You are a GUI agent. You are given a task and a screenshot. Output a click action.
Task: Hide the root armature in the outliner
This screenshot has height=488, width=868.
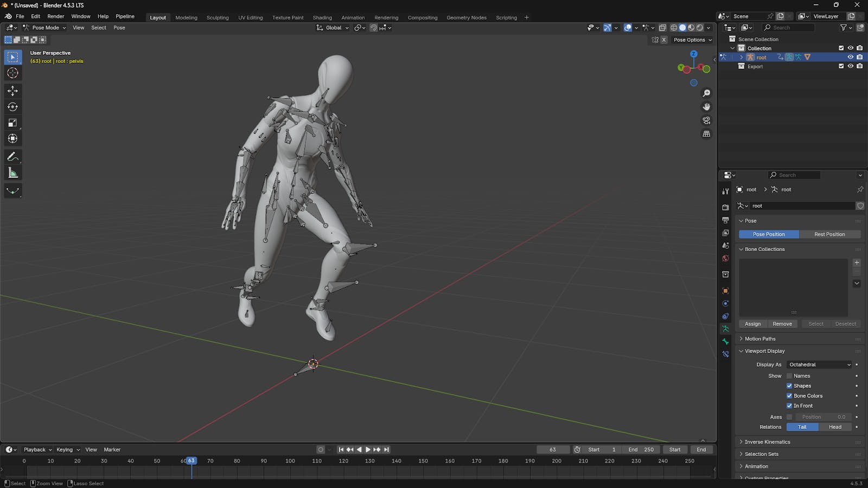click(x=851, y=57)
